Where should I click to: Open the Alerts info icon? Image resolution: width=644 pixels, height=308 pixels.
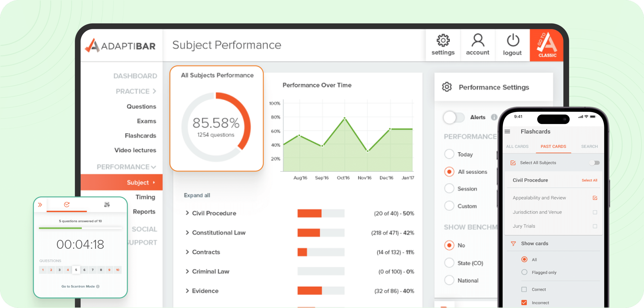[494, 117]
